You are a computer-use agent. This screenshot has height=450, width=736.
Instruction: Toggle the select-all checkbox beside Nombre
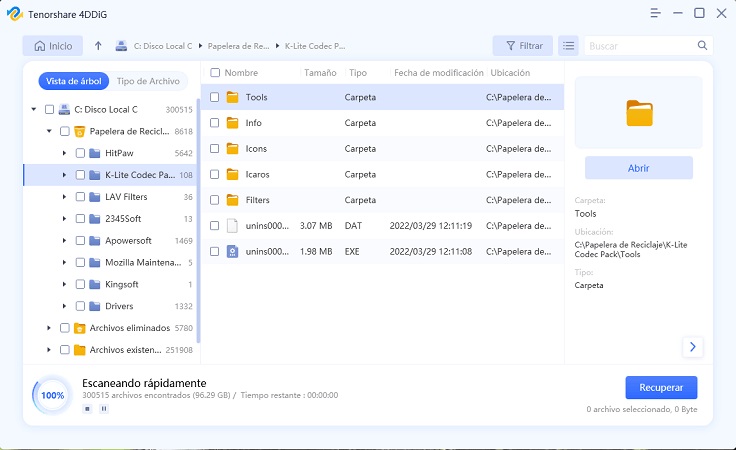coord(215,73)
